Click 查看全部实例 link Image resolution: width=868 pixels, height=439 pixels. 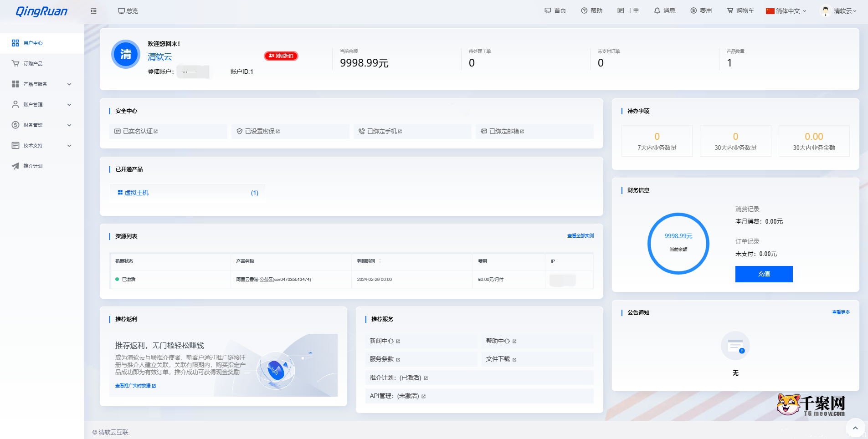pos(580,235)
